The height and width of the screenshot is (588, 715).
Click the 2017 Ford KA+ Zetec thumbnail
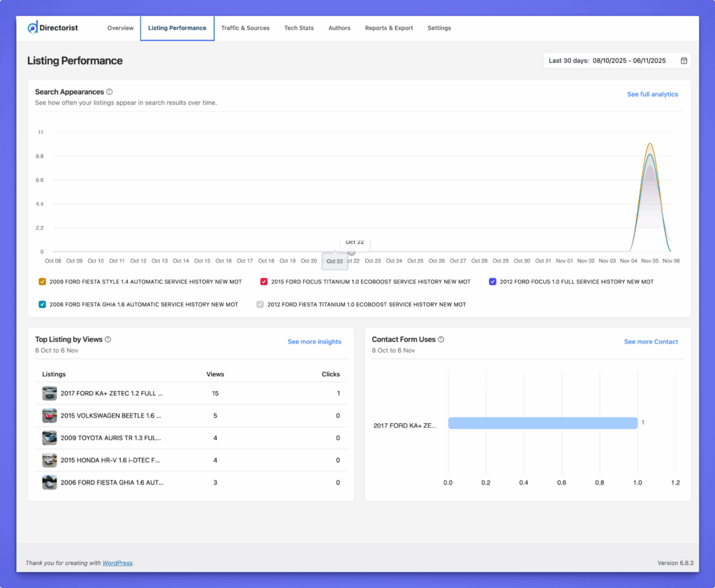50,393
